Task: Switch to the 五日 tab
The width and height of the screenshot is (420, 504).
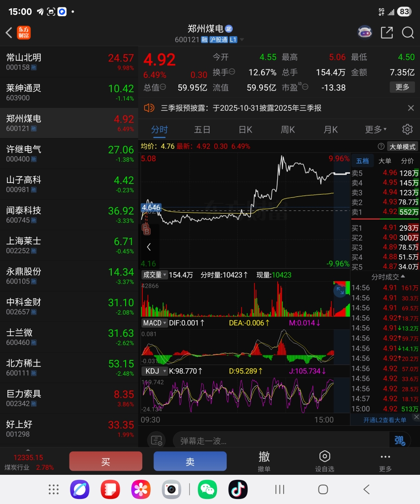Action: (x=202, y=130)
